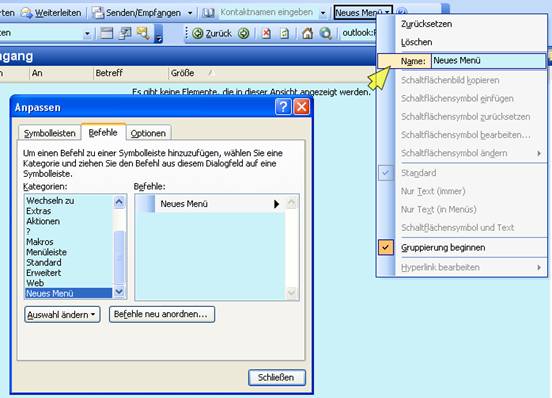Viewport: 552px width, 398px height.
Task: Choose Schaltflächenbild kopieren entry
Action: [x=463, y=80]
